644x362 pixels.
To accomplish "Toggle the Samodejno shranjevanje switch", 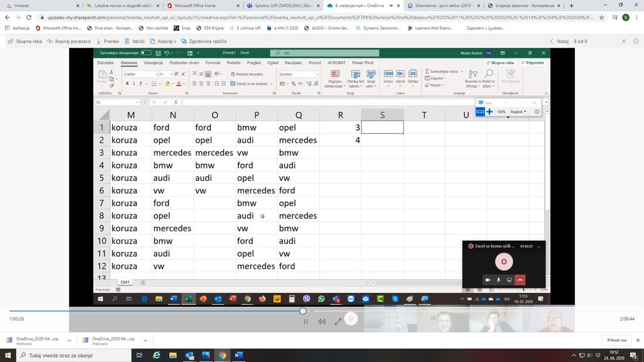I will 146,53.
